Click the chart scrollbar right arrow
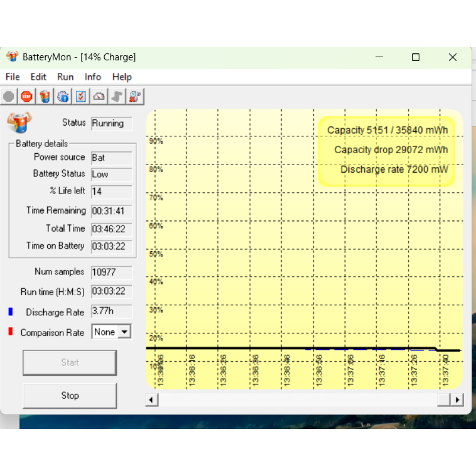This screenshot has height=476, width=476. [x=457, y=400]
